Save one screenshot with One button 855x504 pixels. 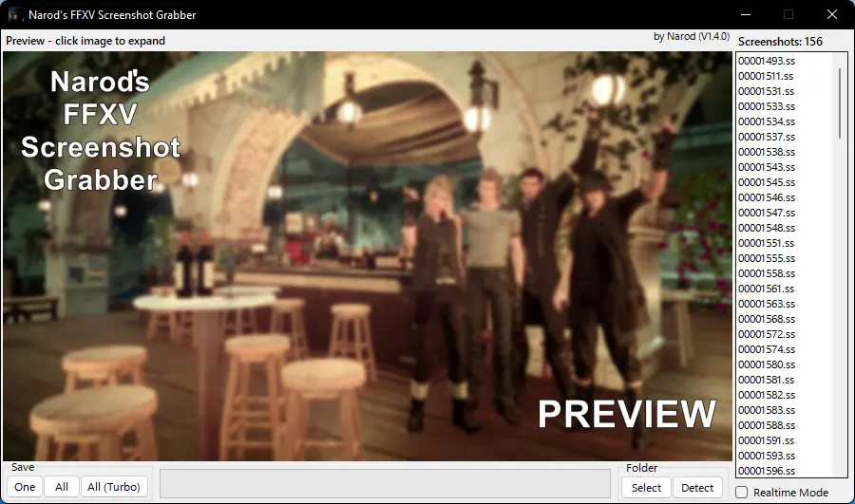[25, 487]
